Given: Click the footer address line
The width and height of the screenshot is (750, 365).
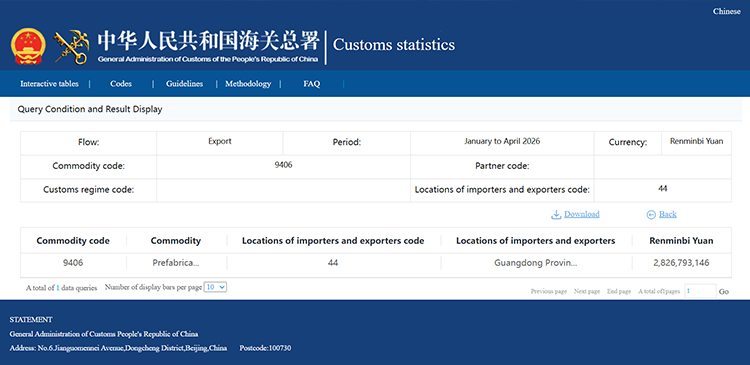Looking at the screenshot, I should [118, 348].
